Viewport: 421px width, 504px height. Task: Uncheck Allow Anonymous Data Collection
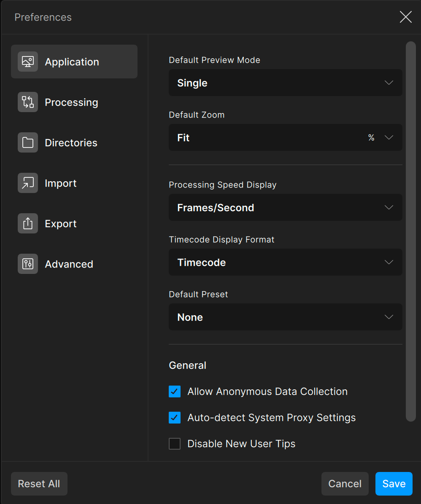175,391
